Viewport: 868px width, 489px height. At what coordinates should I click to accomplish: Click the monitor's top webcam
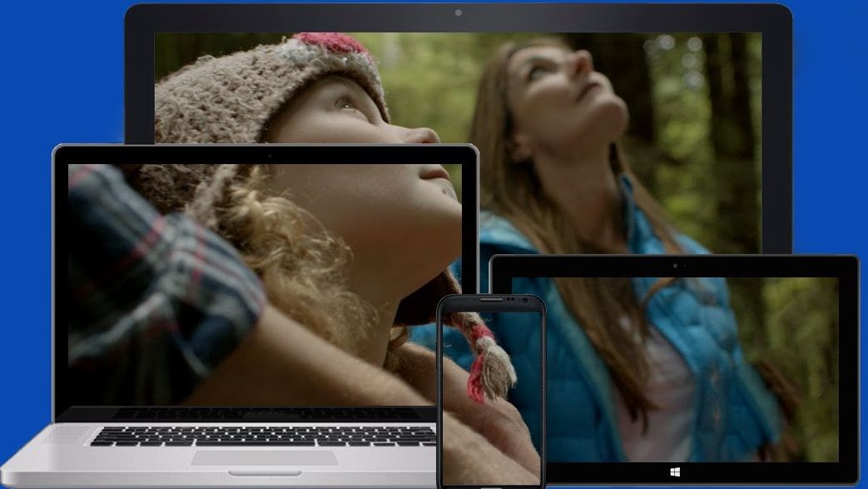[459, 12]
